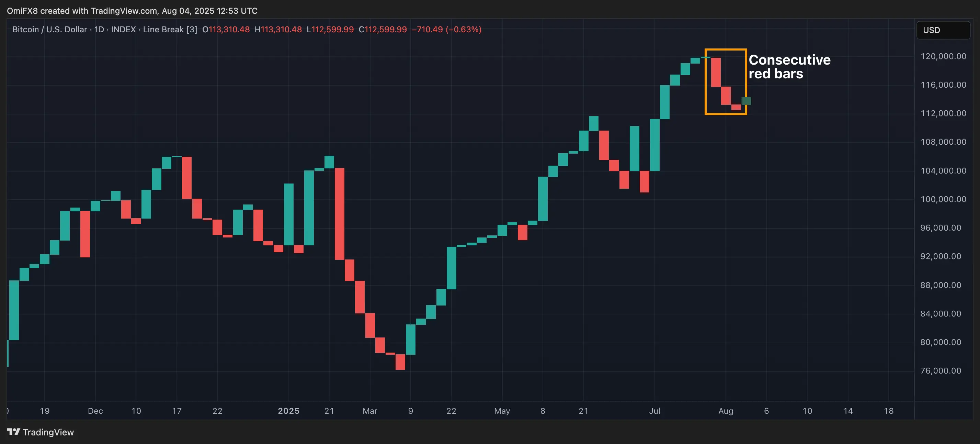980x444 pixels.
Task: Click the 120,000.00 price axis label
Action: pos(944,56)
